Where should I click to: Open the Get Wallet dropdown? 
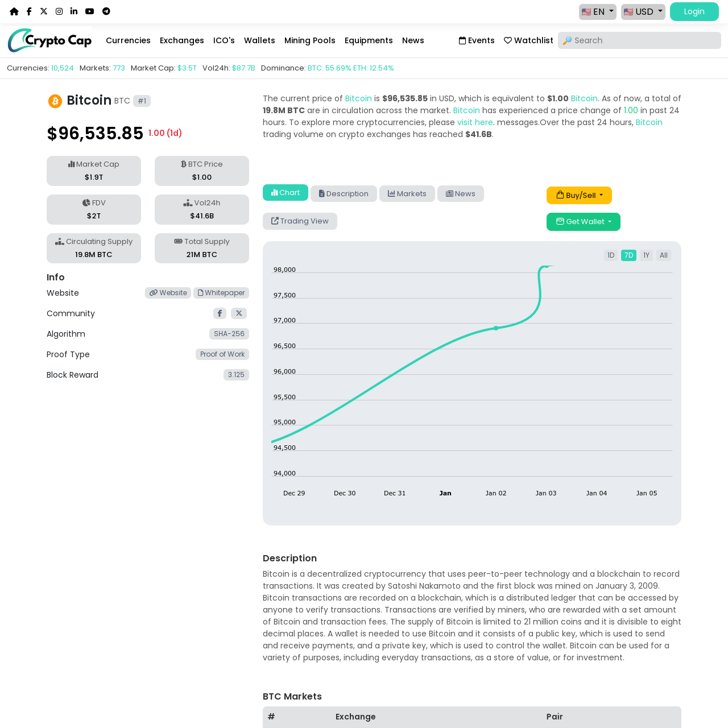[583, 221]
